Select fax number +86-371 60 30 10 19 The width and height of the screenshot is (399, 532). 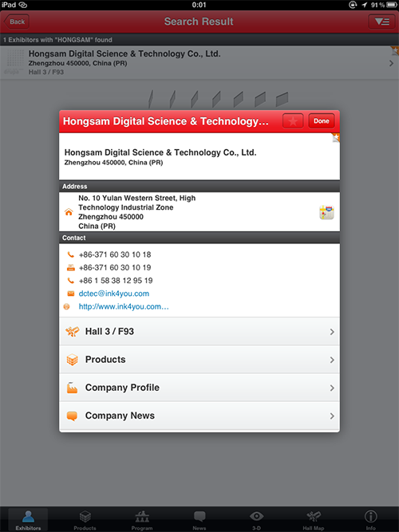tap(115, 267)
